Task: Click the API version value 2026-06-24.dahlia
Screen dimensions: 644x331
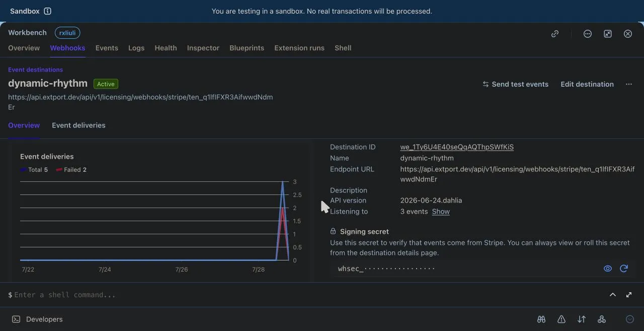Action: 431,201
